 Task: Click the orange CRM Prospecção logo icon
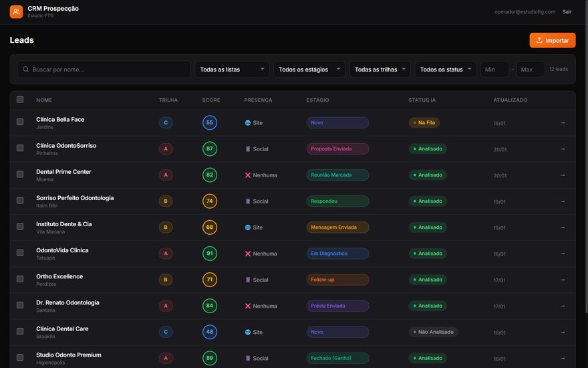coord(16,12)
